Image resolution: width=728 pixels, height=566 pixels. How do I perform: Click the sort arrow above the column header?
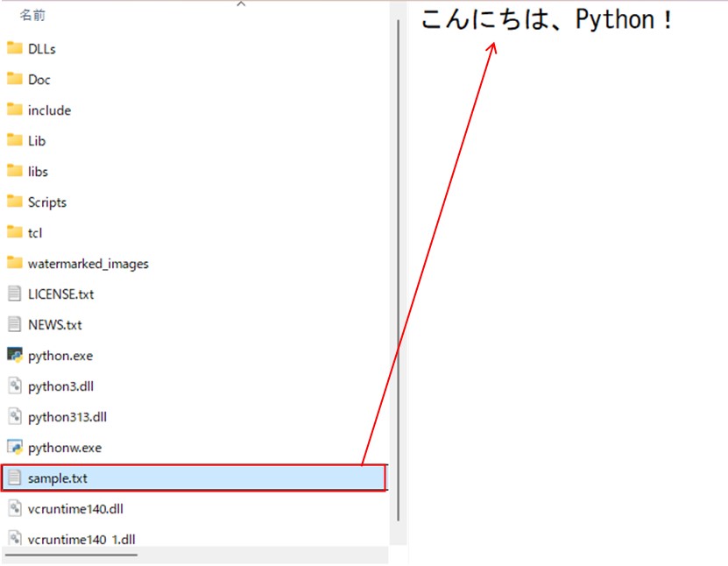242,4
